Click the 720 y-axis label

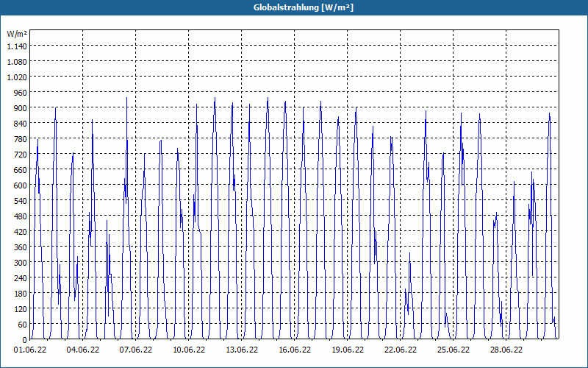21,155
